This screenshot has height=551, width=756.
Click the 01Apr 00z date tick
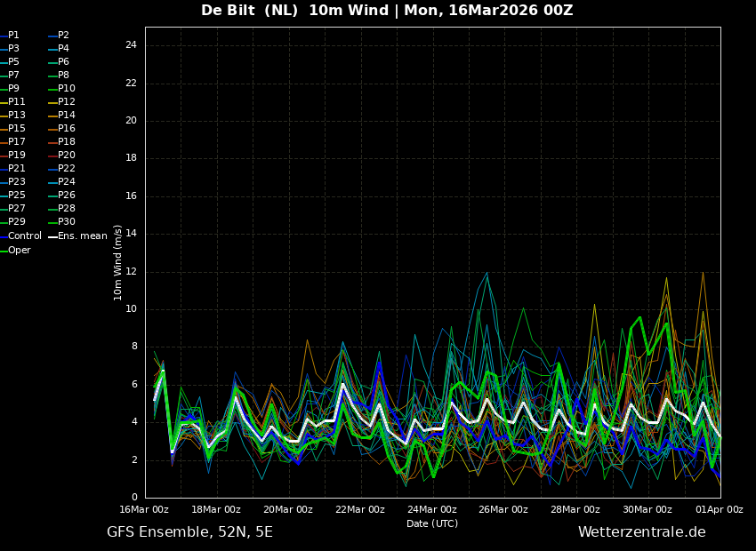[x=719, y=510]
